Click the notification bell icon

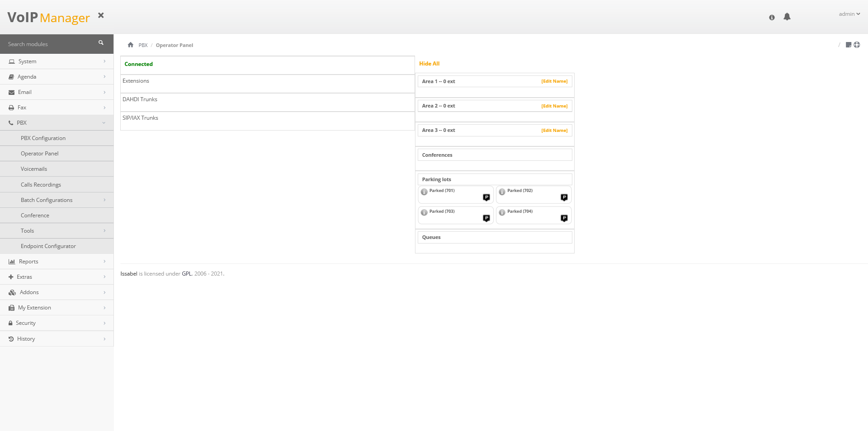click(787, 17)
